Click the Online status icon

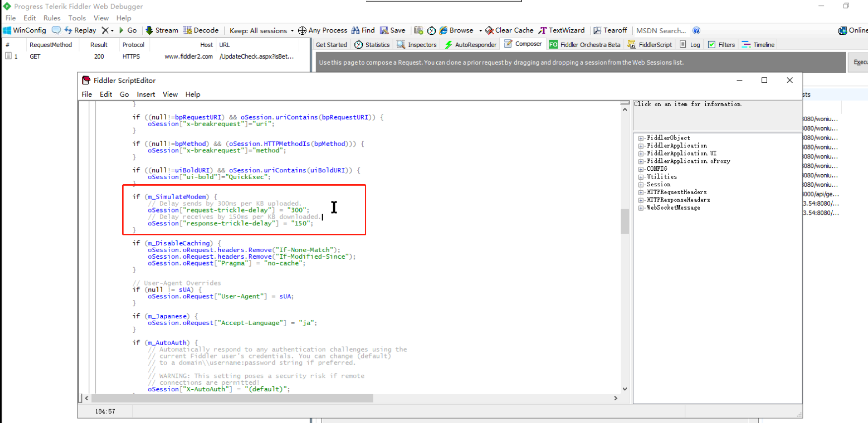point(843,30)
